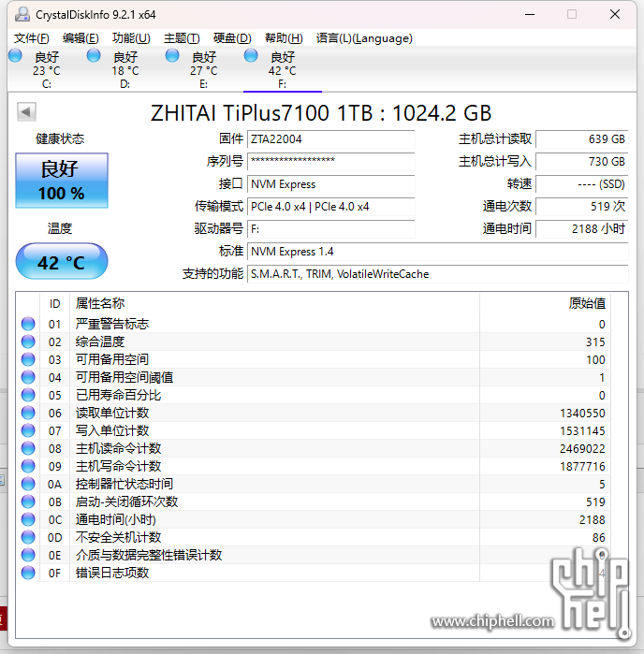Click the status orb for 启动-关闭循环次数 row

pyautogui.click(x=28, y=501)
